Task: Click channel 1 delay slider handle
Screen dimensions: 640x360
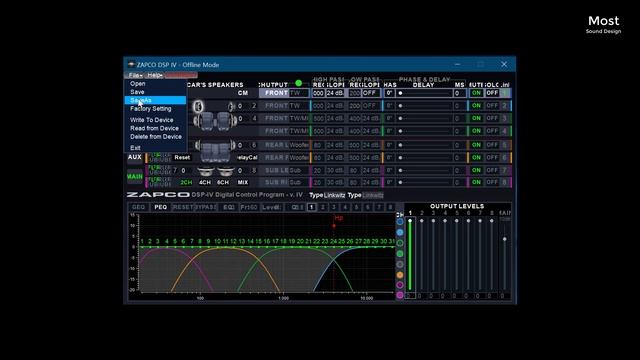Action: point(400,93)
